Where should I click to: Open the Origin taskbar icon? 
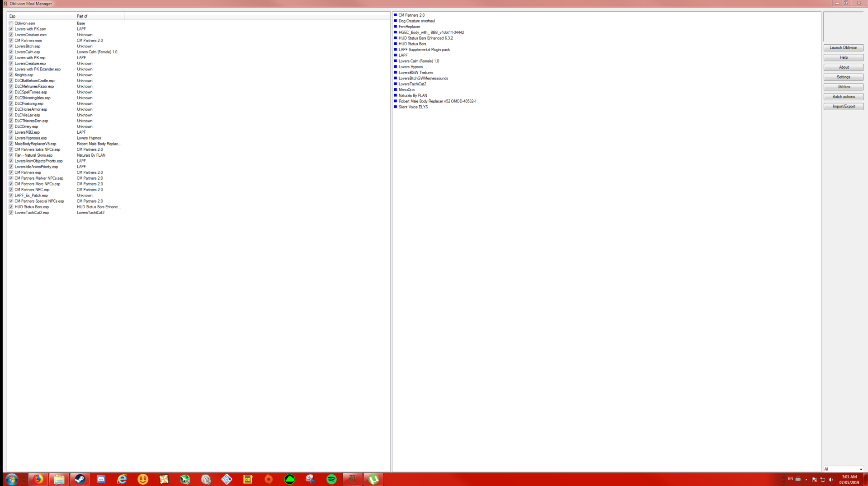coord(269,479)
